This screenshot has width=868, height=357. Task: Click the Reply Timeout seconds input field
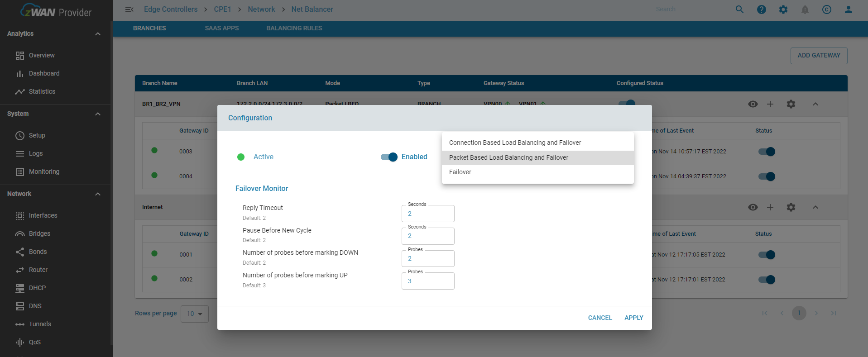point(428,214)
